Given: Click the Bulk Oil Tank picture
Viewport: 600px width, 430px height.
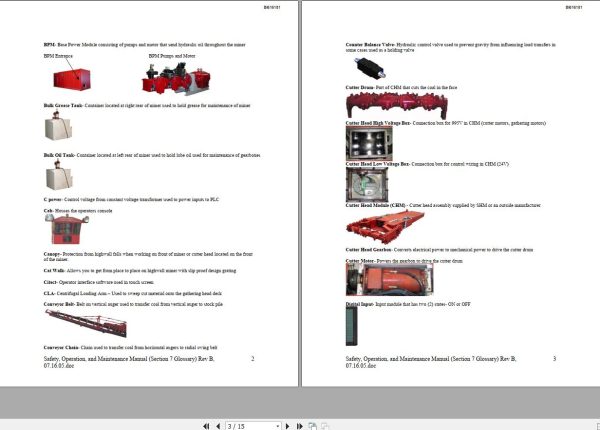Looking at the screenshot, I should pos(59,175).
